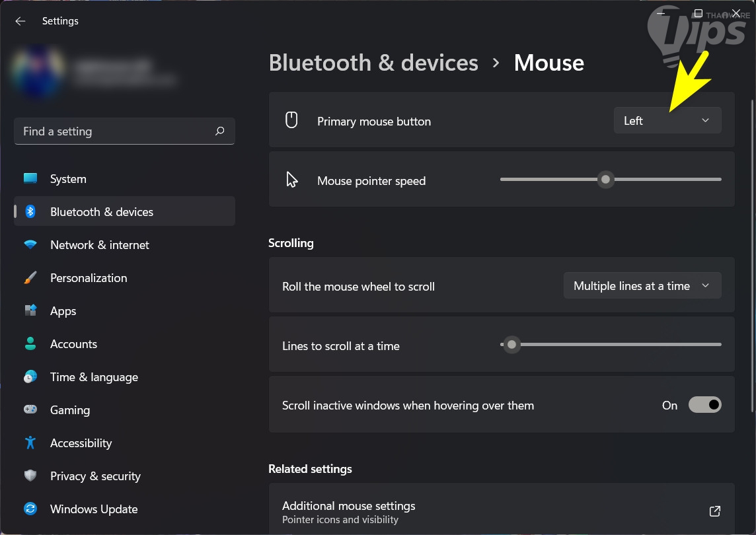Navigate to Time & language settings

click(x=94, y=377)
